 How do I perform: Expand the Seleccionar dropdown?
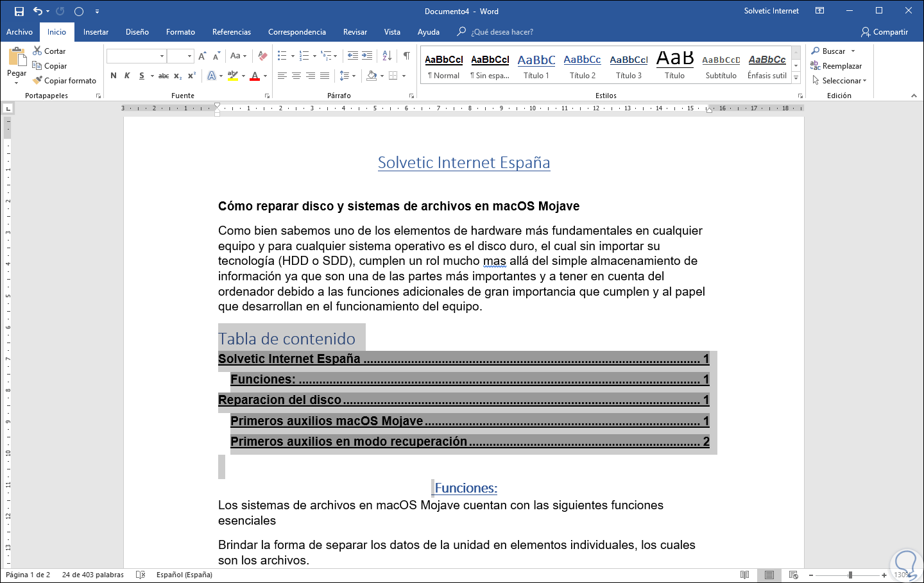[x=839, y=81]
